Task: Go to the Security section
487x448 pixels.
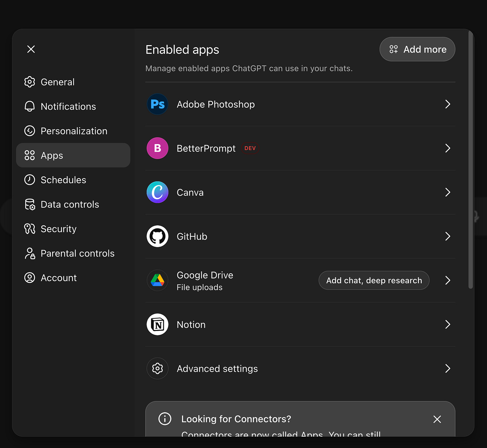Action: (73, 229)
